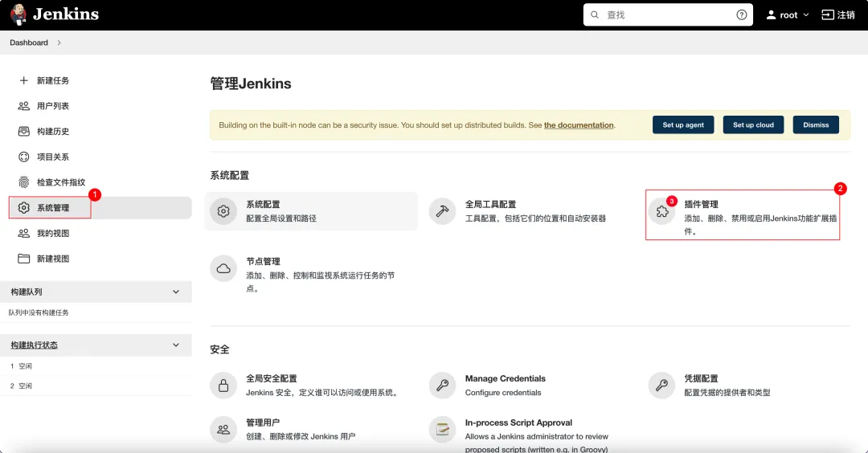Click the padlock icon of 全局安全配置
The height and width of the screenshot is (453, 868).
[x=223, y=386]
